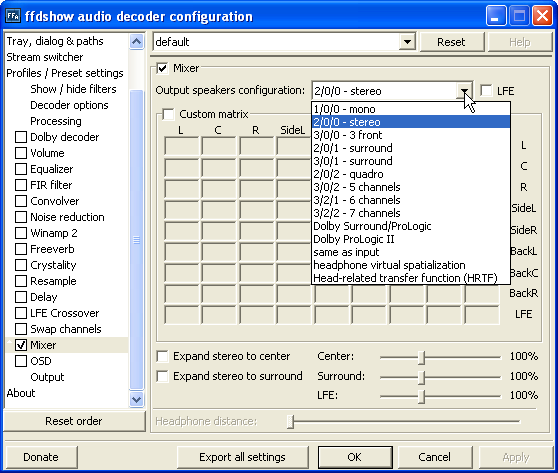
Task: Tick the Crystality checkbox
Action: [x=21, y=265]
